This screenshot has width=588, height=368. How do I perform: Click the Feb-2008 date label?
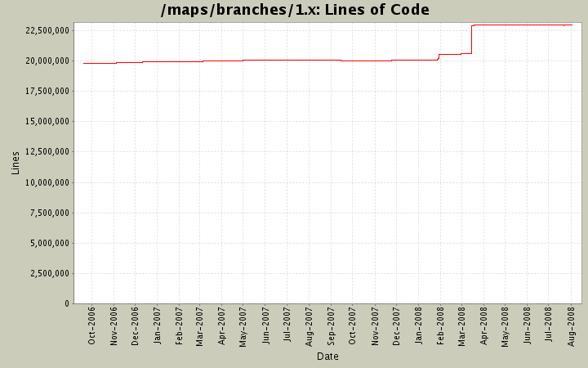440,325
